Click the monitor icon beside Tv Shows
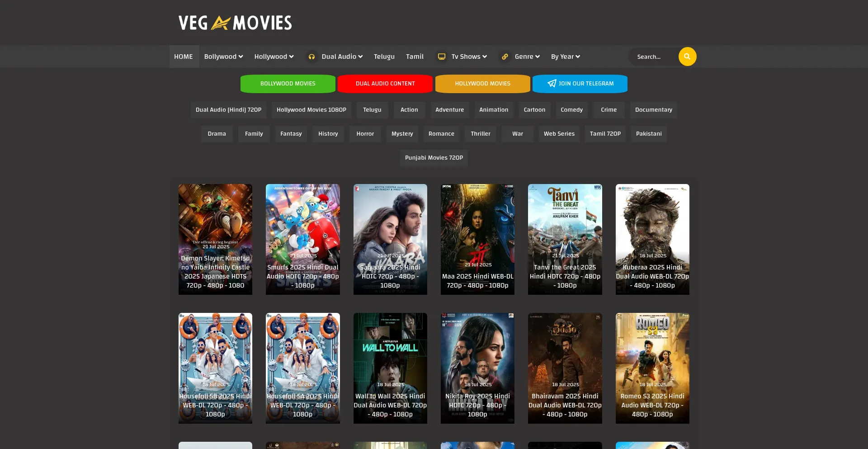The image size is (868, 449). [x=442, y=57]
